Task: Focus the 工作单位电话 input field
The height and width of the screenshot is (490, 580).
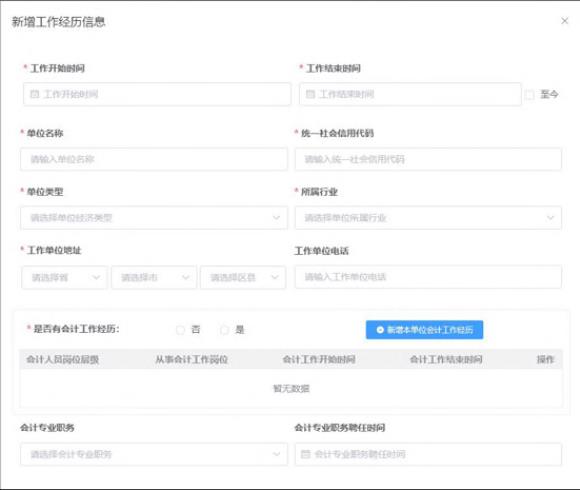Action: (428, 277)
